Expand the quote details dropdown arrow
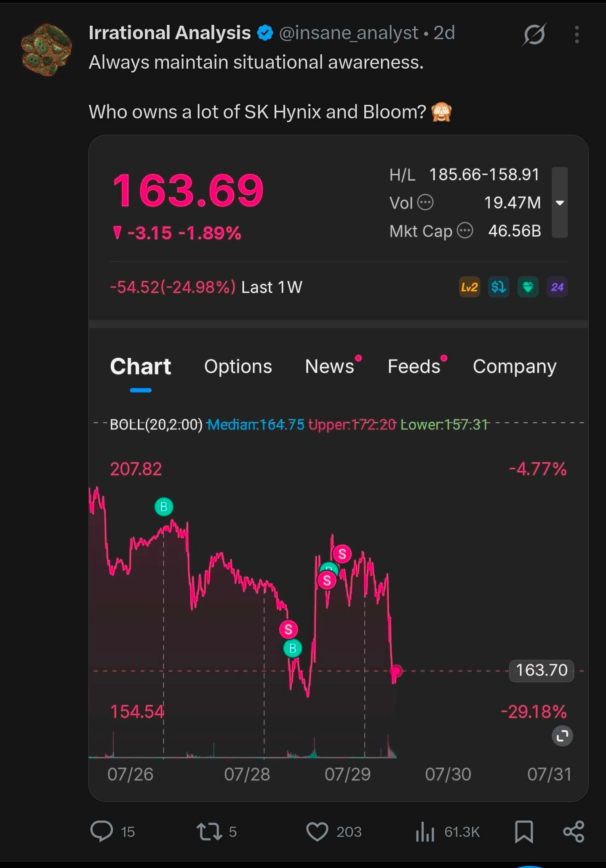 pos(560,203)
